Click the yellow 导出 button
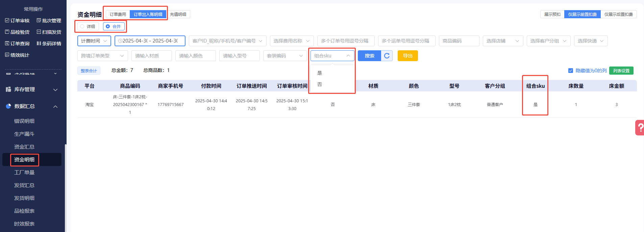Image resolution: width=644 pixels, height=232 pixels. [x=407, y=56]
